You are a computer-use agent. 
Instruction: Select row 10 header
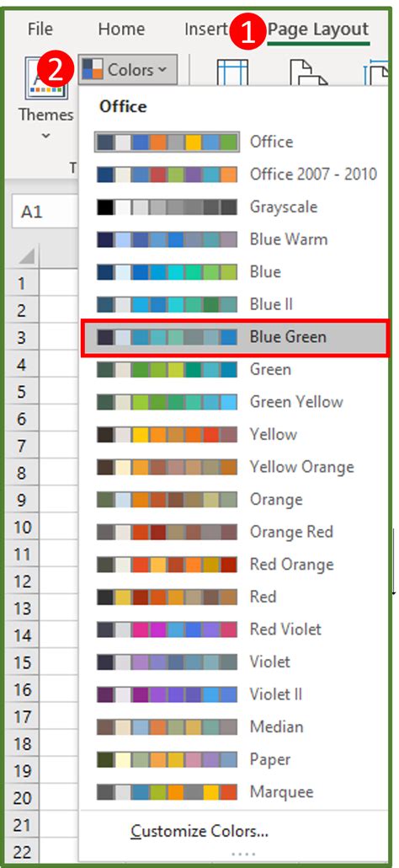click(x=22, y=528)
